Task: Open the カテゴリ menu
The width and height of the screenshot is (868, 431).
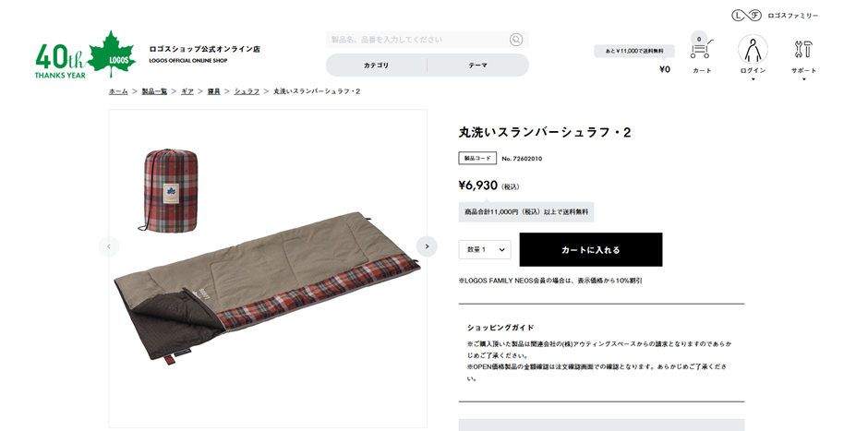Action: point(377,66)
